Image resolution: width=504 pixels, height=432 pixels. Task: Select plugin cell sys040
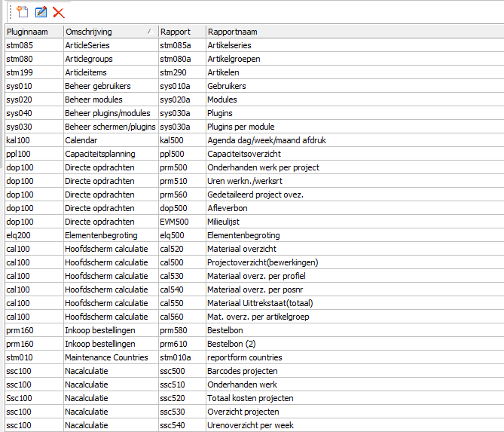pos(35,113)
